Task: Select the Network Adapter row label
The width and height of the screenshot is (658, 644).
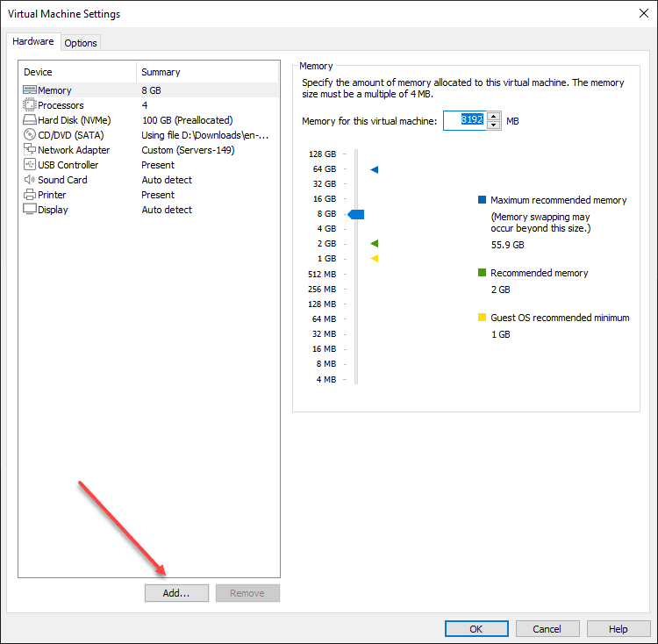Action: pyautogui.click(x=74, y=150)
